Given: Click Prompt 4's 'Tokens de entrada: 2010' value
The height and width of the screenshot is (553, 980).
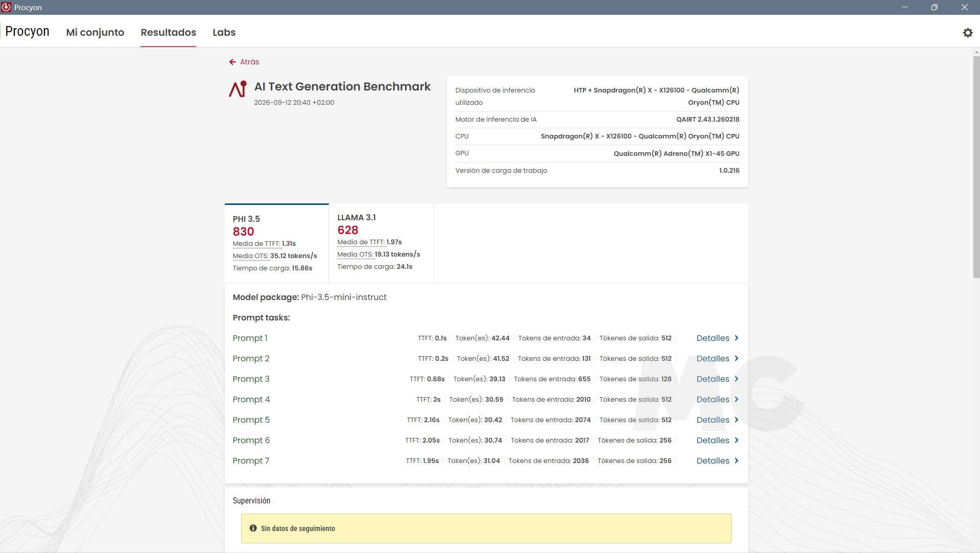Looking at the screenshot, I should pos(551,399).
